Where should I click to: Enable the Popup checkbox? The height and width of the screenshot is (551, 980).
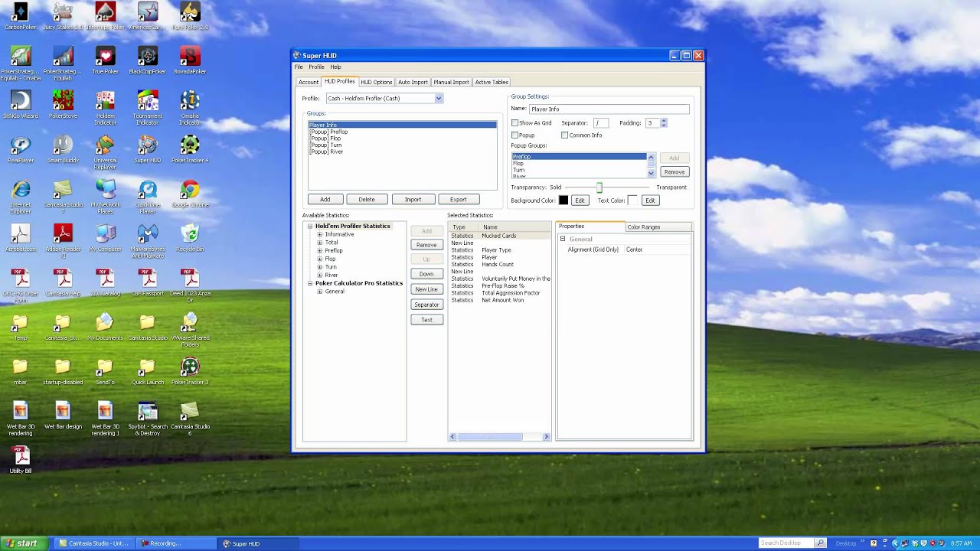pyautogui.click(x=515, y=135)
